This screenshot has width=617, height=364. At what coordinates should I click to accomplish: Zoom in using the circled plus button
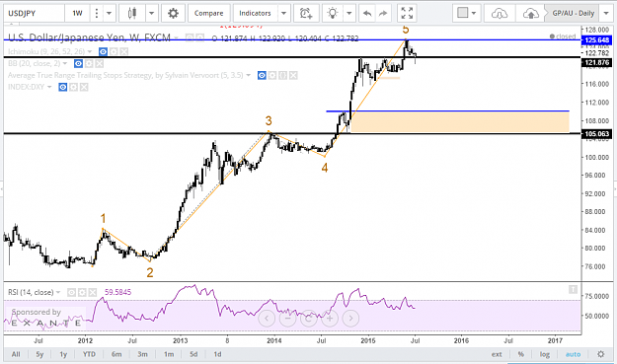click(330, 318)
